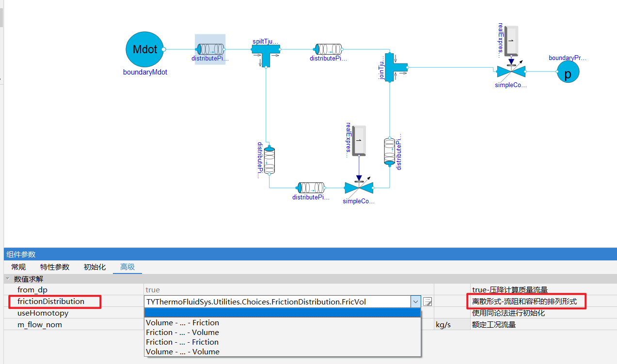Click the useHomotopy parameter name
The width and height of the screenshot is (617, 364).
tap(43, 313)
